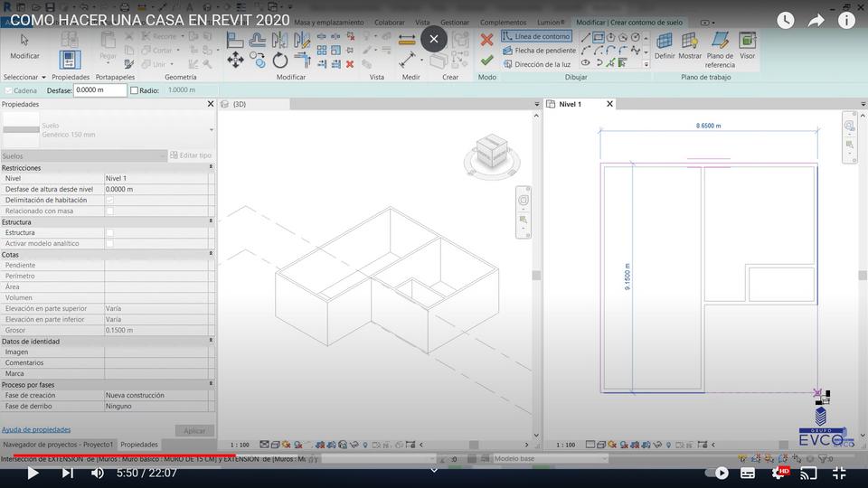
Task: Select the Line draw tool
Action: click(586, 38)
